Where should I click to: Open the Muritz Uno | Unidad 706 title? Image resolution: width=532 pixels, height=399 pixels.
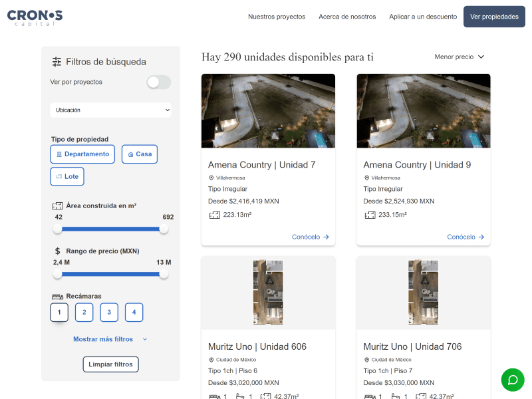(412, 346)
